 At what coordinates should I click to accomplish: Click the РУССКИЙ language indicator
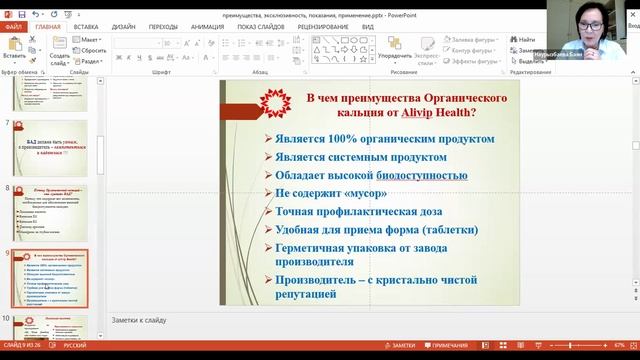point(75,345)
